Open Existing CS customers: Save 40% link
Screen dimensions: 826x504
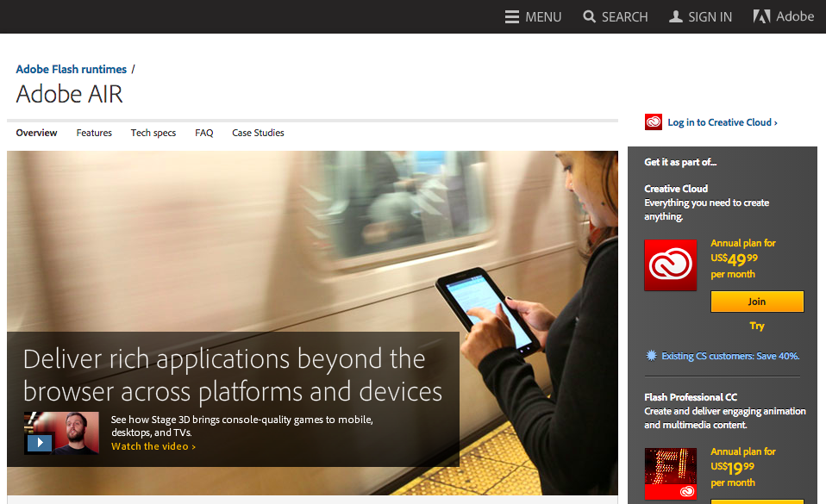[730, 356]
